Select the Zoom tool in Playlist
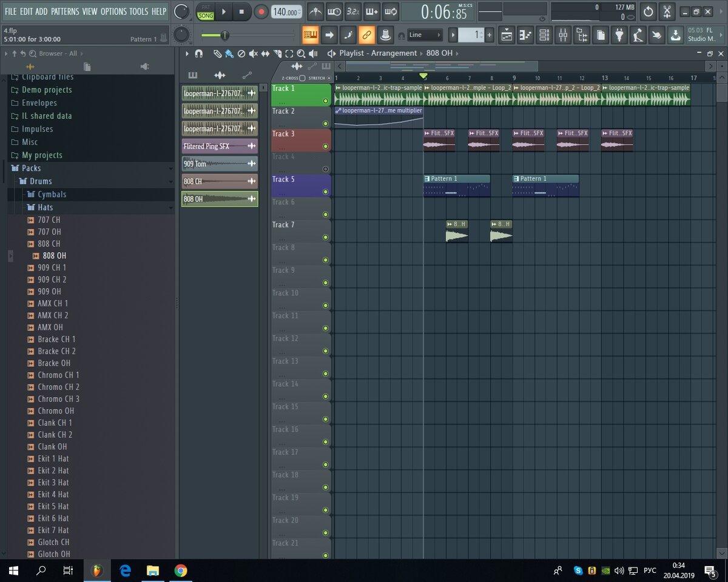Viewport: 728px width, 582px height. pyautogui.click(x=301, y=53)
